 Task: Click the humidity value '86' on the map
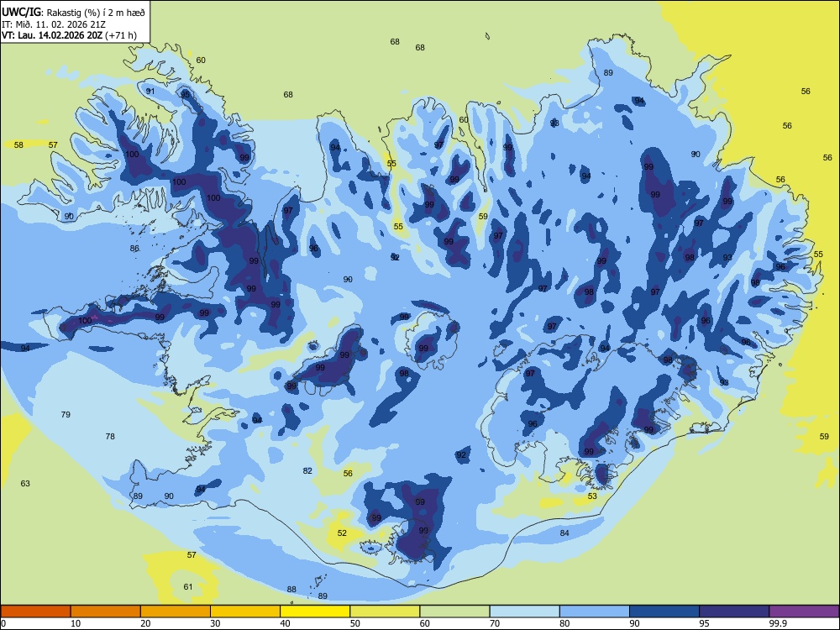[134, 249]
